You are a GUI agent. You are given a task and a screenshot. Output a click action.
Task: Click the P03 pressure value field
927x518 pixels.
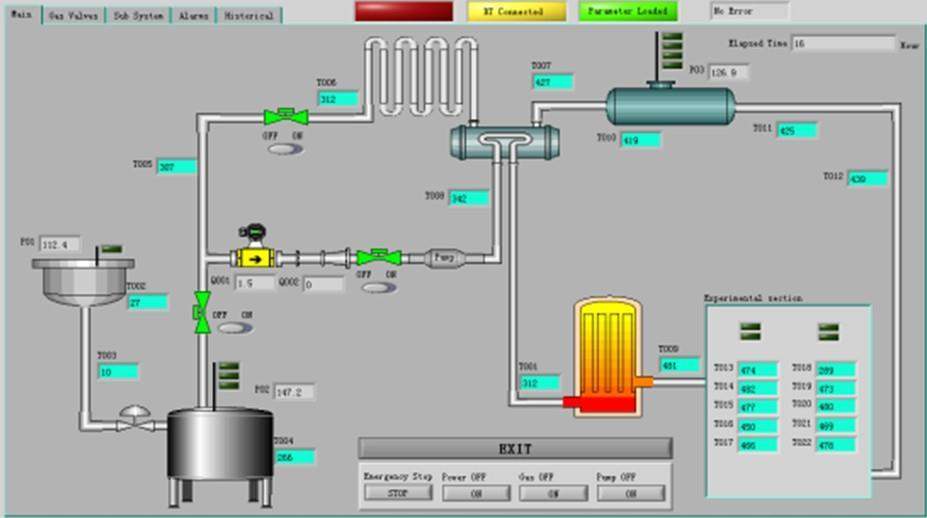coord(729,72)
